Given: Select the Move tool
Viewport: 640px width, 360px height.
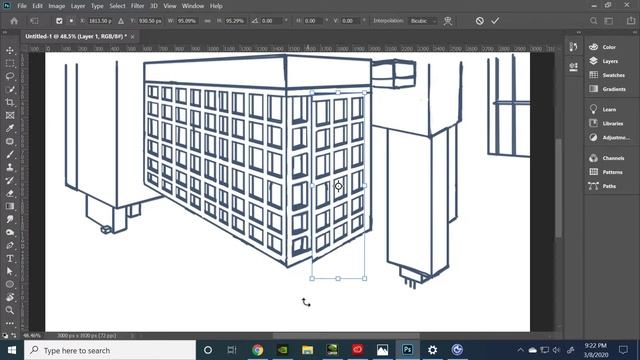Looking at the screenshot, I should click(x=10, y=51).
